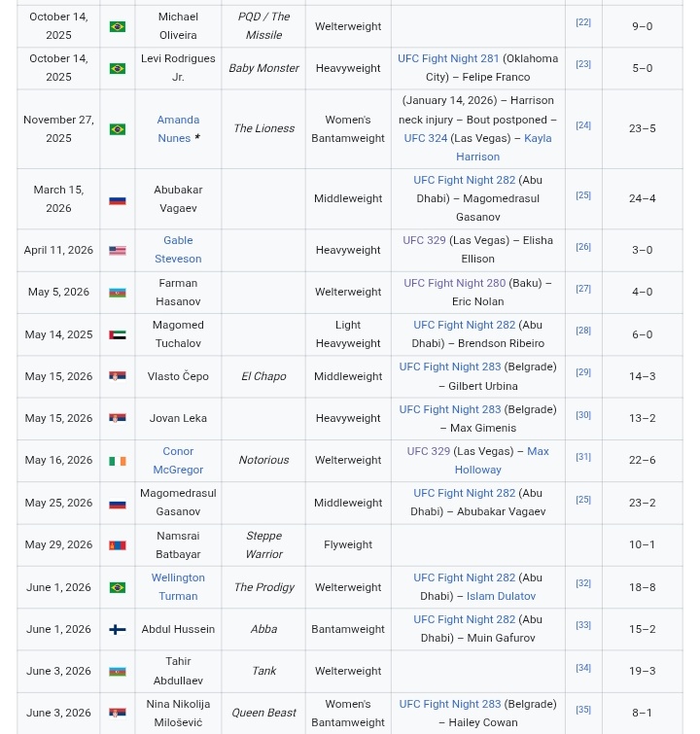Click the Russia flag beside Abubakar Vagaev
This screenshot has width=700, height=734.
click(117, 200)
